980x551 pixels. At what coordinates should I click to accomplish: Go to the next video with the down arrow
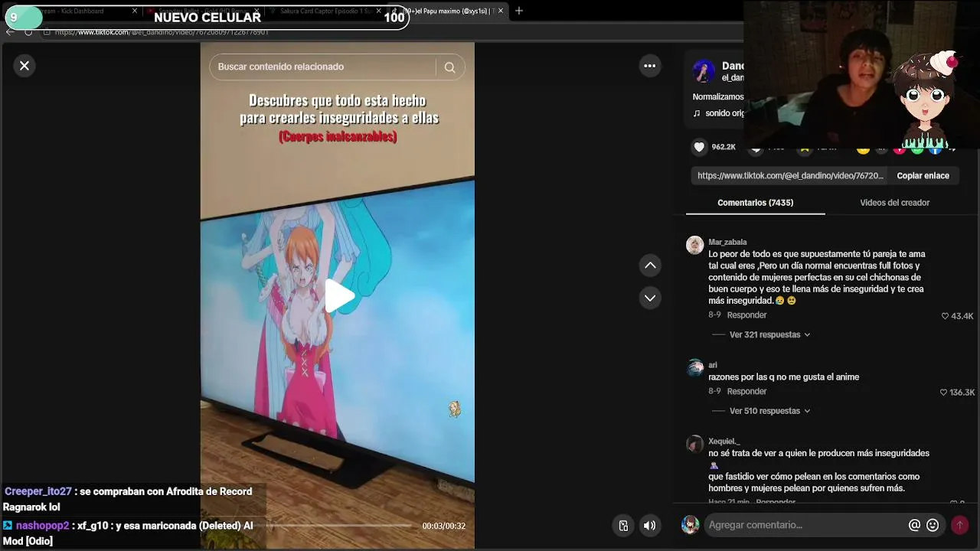[x=650, y=298]
